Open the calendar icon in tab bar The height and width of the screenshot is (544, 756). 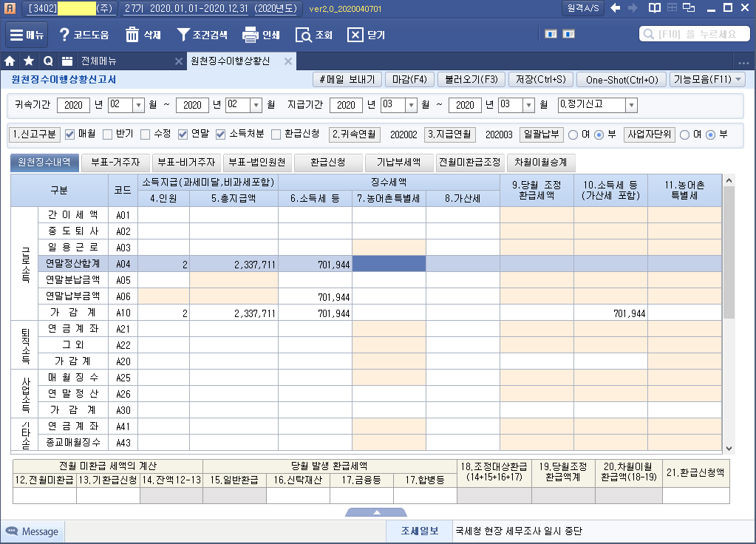(67, 61)
